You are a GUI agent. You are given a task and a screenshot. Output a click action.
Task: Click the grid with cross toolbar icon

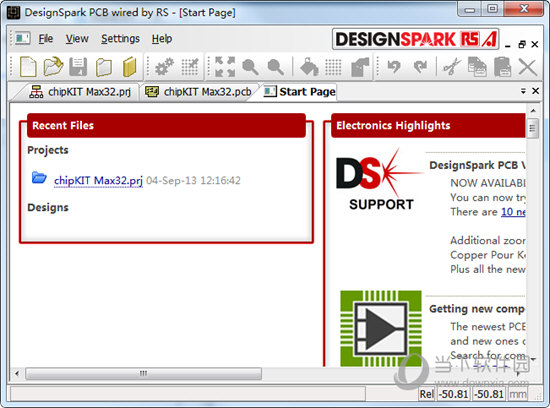[190, 66]
